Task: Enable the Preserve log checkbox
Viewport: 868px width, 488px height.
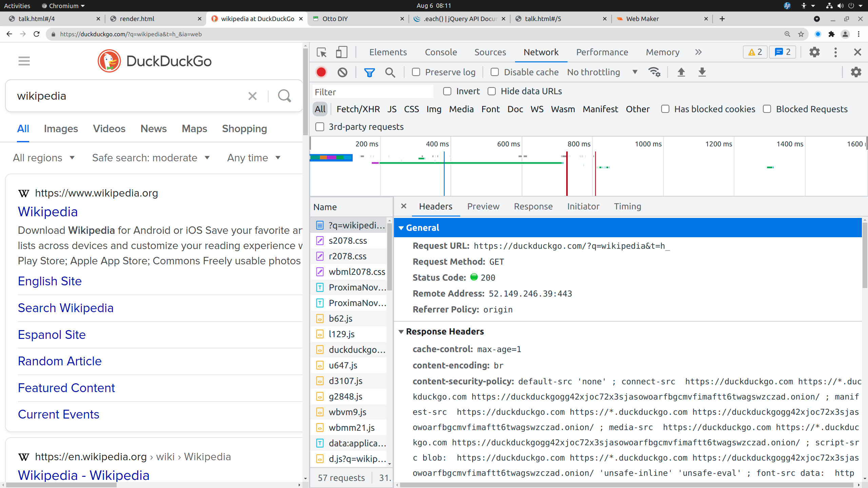Action: [416, 72]
